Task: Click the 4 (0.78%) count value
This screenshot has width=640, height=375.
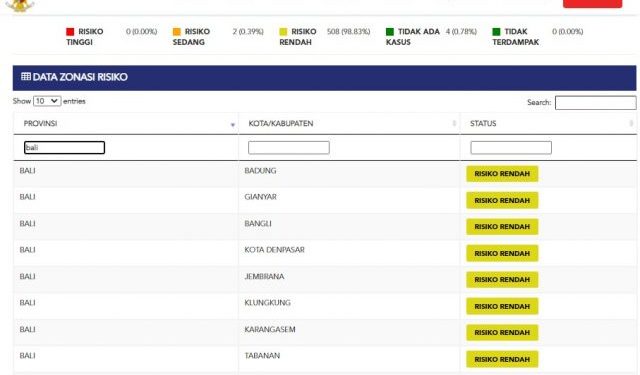Action: pyautogui.click(x=461, y=31)
